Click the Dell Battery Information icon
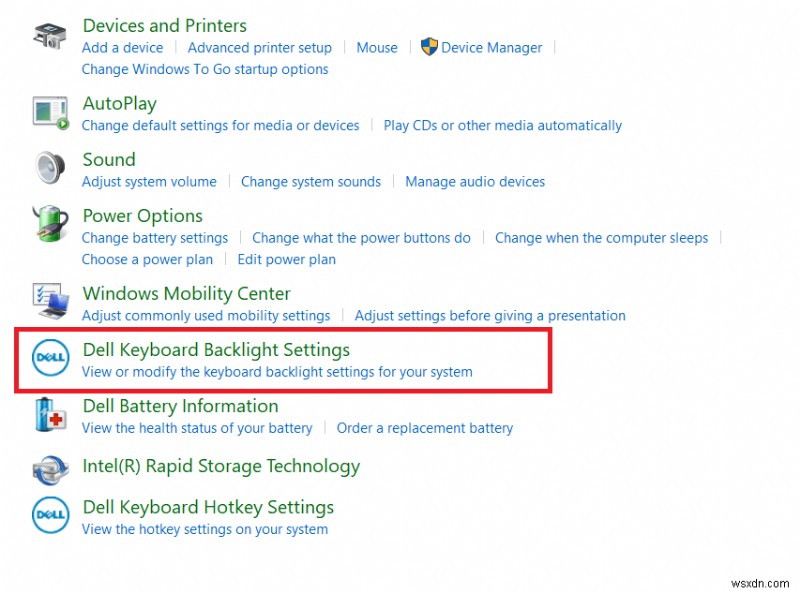 pos(49,416)
